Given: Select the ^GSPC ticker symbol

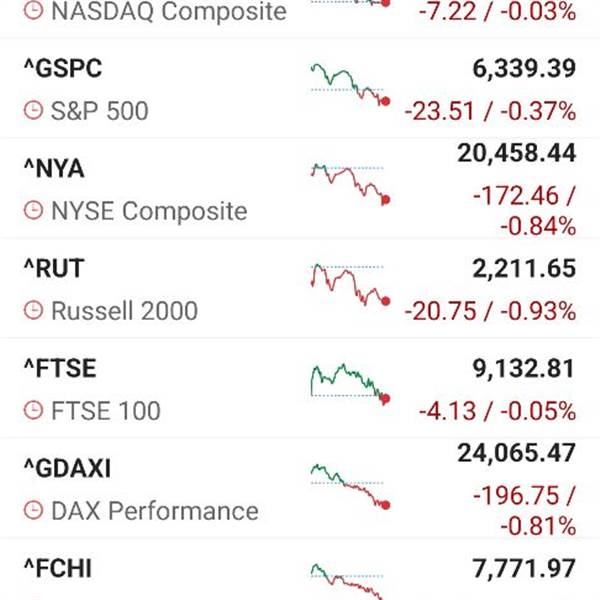Looking at the screenshot, I should [63, 68].
